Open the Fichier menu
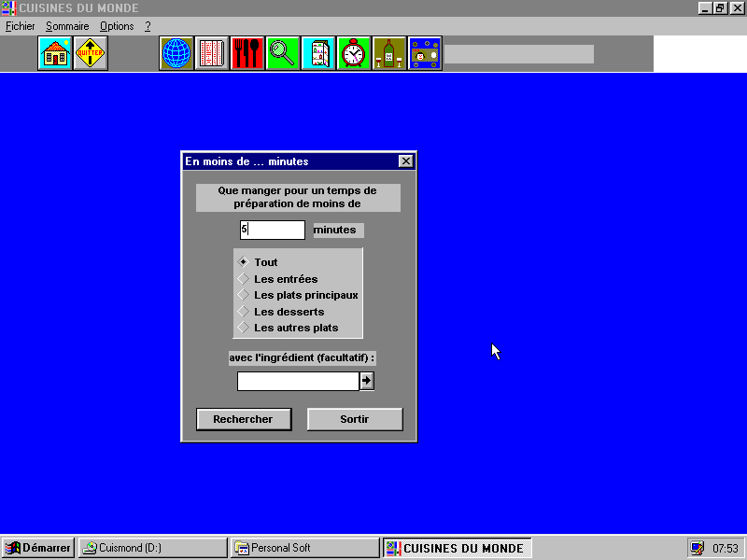747x560 pixels. 20,26
